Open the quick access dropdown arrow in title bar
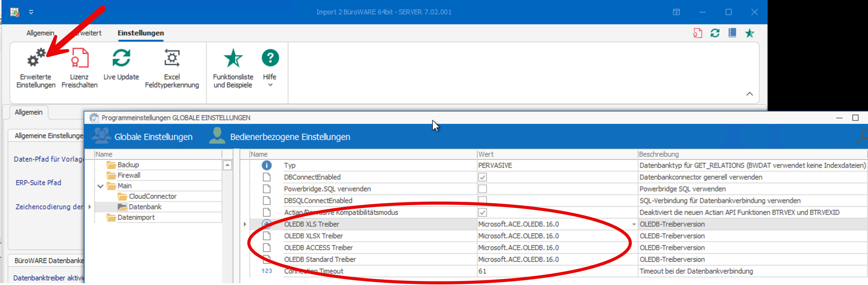Screen dimensions: 868x285 click(x=31, y=12)
